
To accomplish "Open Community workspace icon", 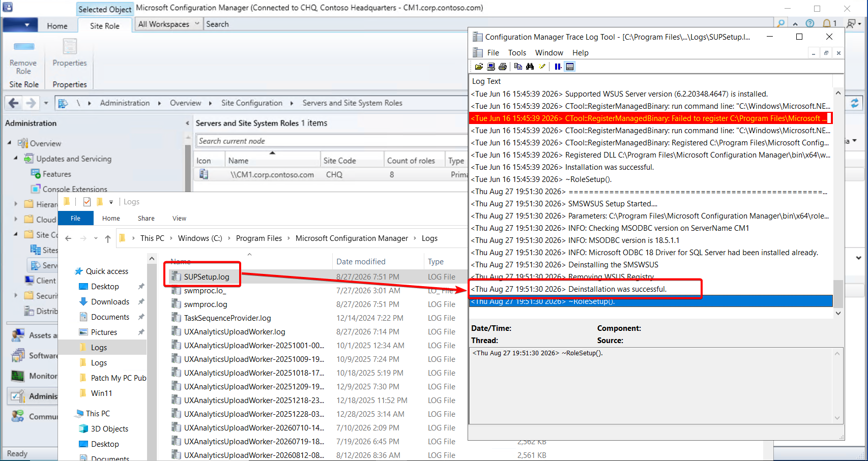I will (x=18, y=416).
